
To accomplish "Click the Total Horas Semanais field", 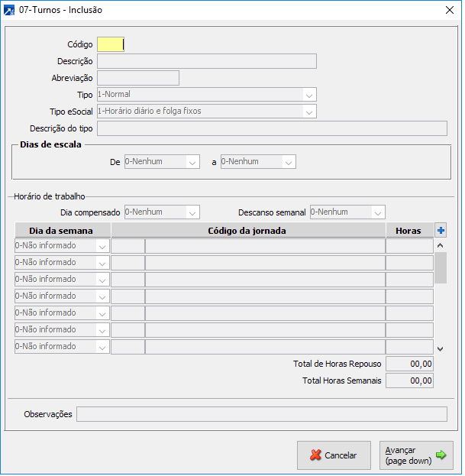I will click(x=409, y=380).
